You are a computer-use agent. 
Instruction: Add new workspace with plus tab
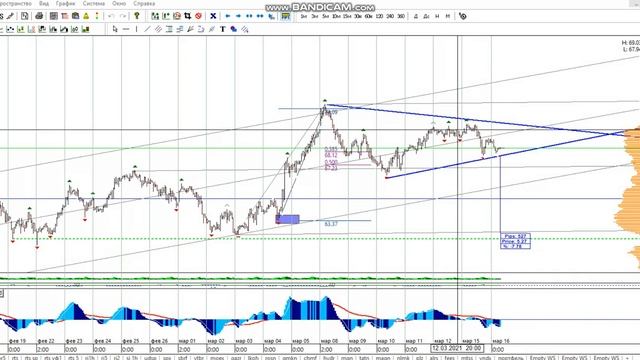click(x=627, y=358)
